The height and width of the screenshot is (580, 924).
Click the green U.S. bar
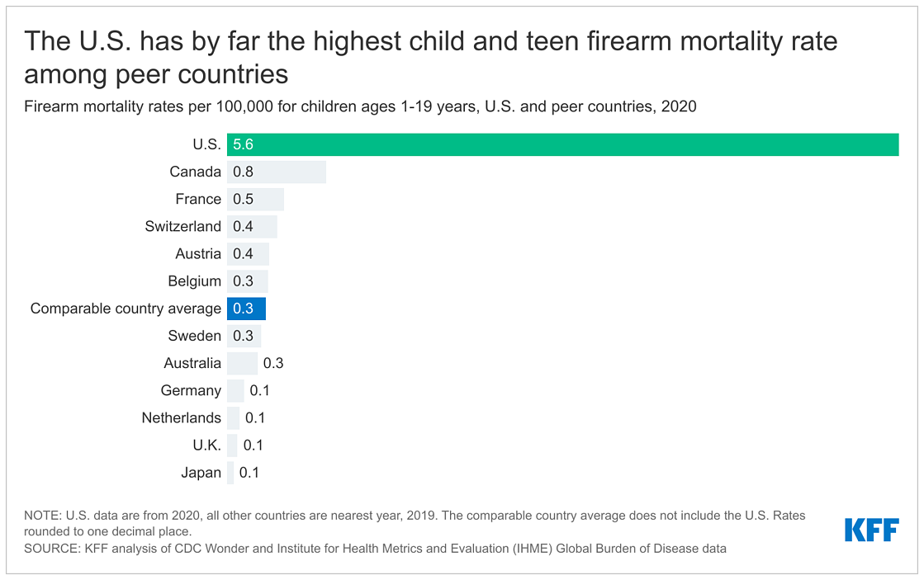[562, 144]
